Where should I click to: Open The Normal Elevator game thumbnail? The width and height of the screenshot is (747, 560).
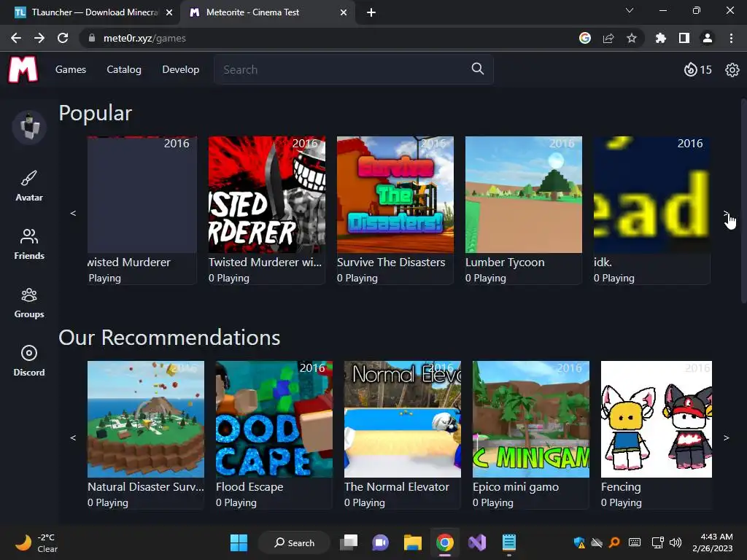[403, 419]
